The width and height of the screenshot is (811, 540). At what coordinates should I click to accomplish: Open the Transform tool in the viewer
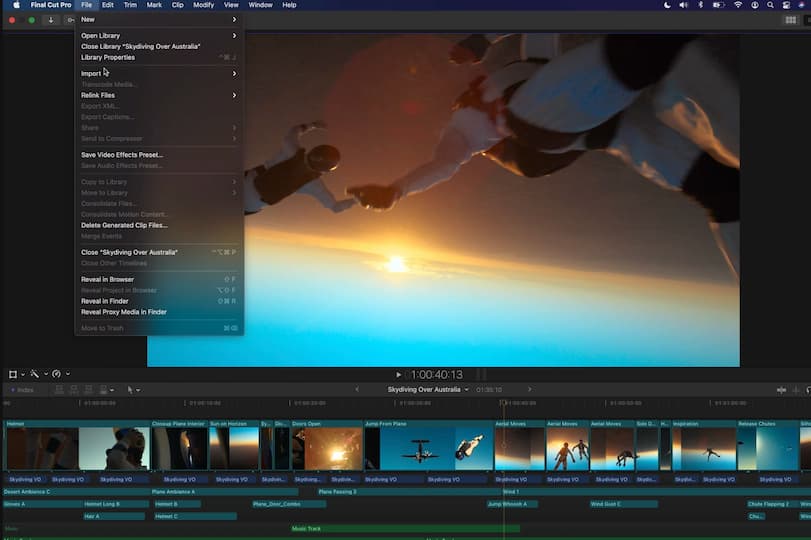click(x=14, y=374)
